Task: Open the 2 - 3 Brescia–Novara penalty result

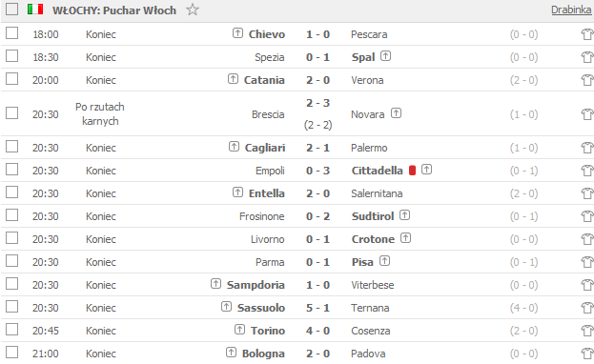Action: pyautogui.click(x=317, y=103)
